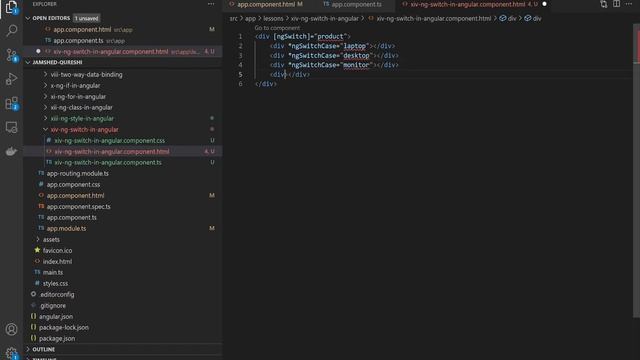Image resolution: width=640 pixels, height=360 pixels.
Task: Expand the Outline section
Action: 43,349
